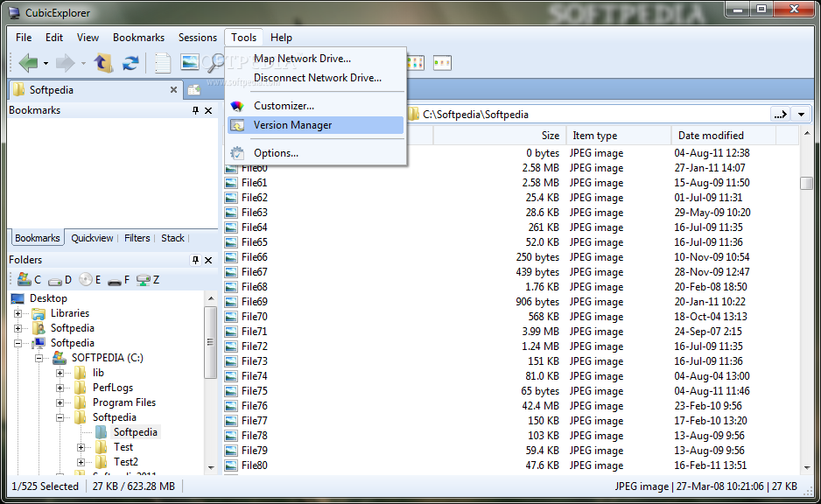The image size is (821, 504).
Task: Open Options... from the Tools menu
Action: point(316,153)
